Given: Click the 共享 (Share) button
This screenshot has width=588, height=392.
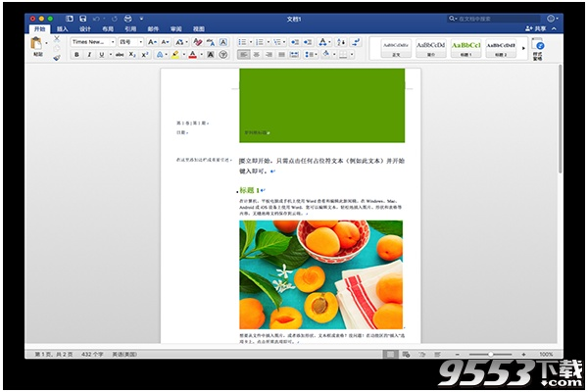Looking at the screenshot, I should pos(534,29).
